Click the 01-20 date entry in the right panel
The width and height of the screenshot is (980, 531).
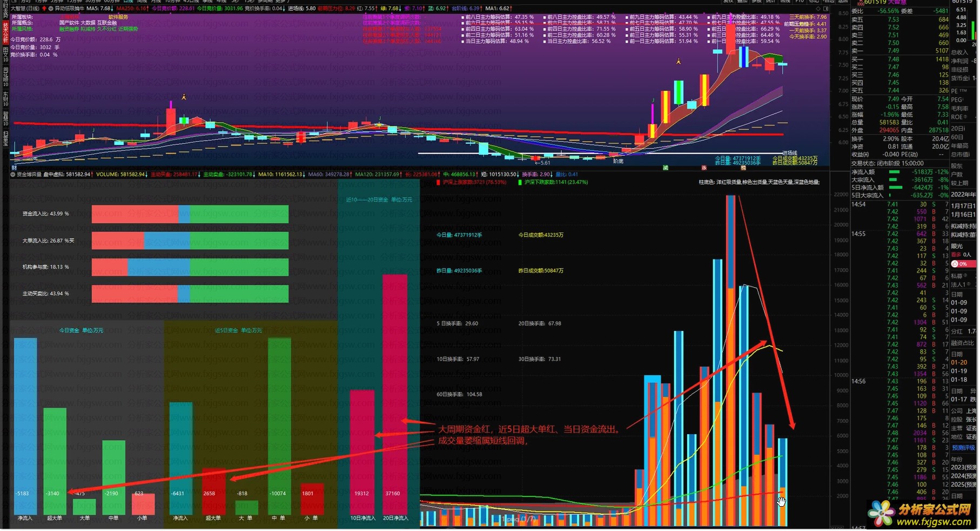point(959,362)
